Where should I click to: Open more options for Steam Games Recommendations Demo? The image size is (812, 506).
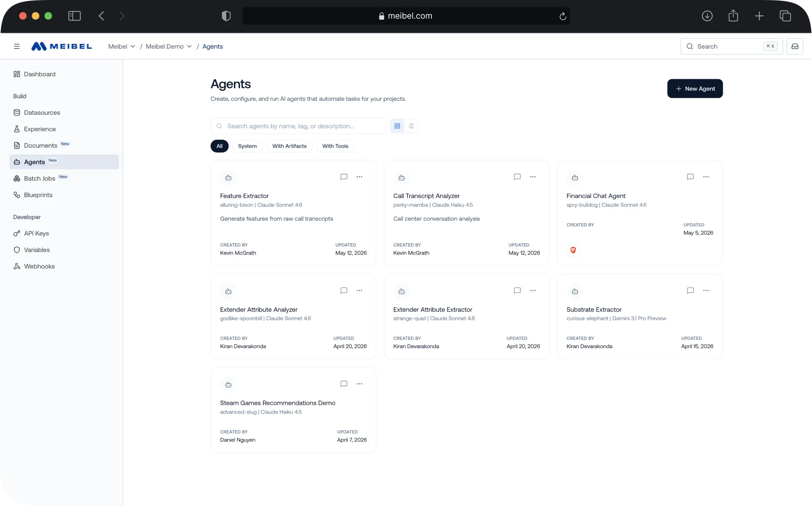pyautogui.click(x=360, y=384)
